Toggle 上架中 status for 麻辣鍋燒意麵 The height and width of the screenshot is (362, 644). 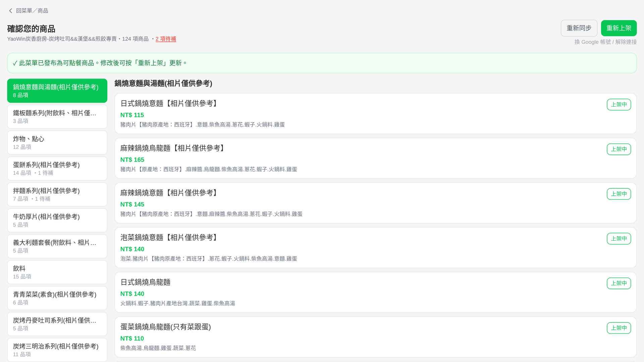tap(619, 194)
